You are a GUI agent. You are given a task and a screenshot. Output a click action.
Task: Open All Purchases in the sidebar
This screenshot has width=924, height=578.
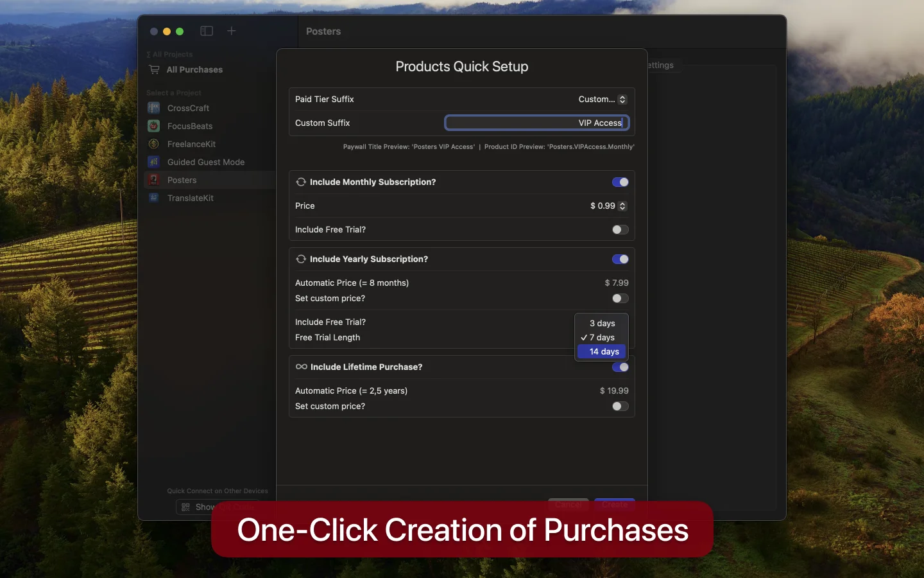[x=194, y=69]
